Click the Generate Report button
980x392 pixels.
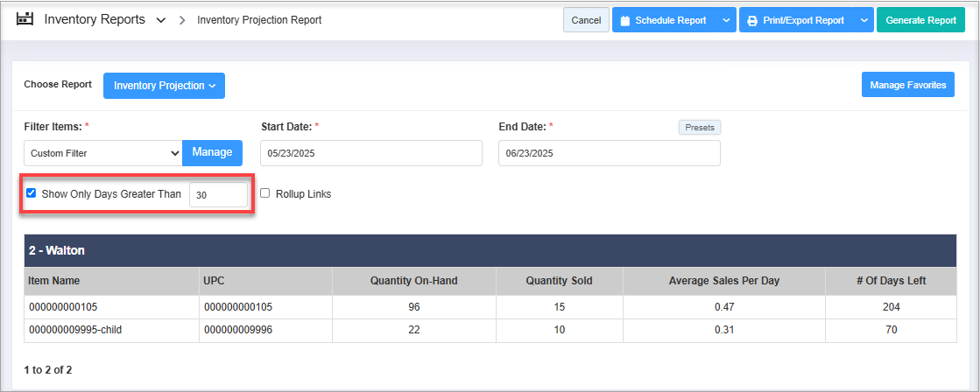tap(920, 21)
